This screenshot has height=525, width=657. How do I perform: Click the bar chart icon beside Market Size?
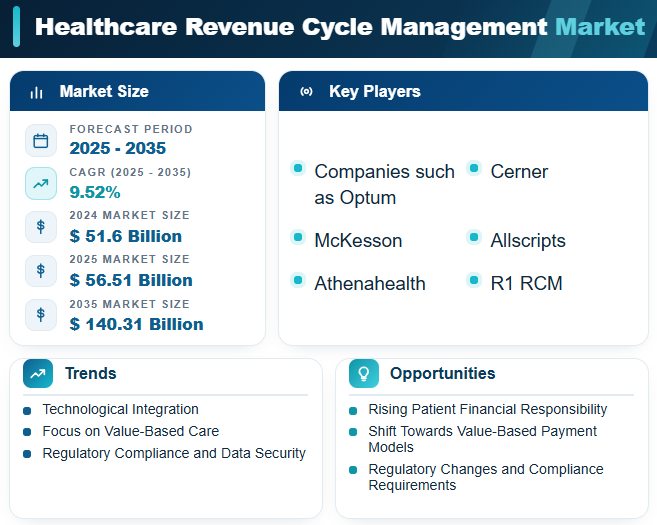coord(36,93)
